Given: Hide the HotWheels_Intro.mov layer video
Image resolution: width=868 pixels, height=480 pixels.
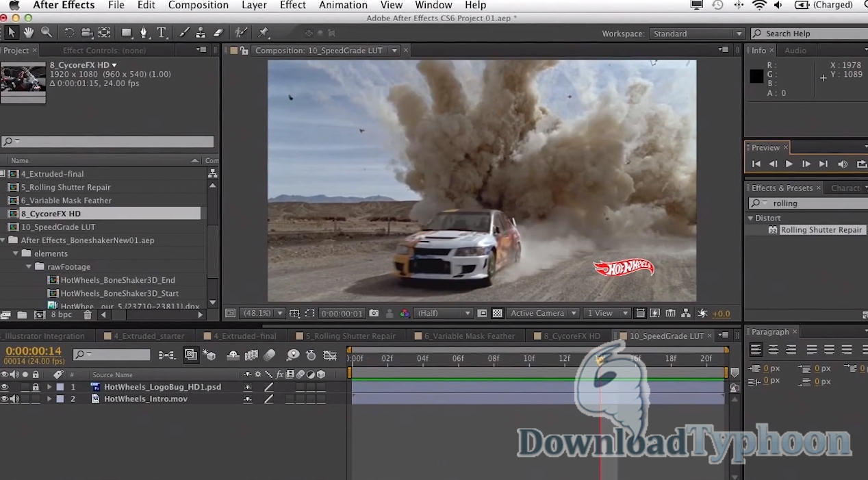Looking at the screenshot, I should (x=5, y=399).
